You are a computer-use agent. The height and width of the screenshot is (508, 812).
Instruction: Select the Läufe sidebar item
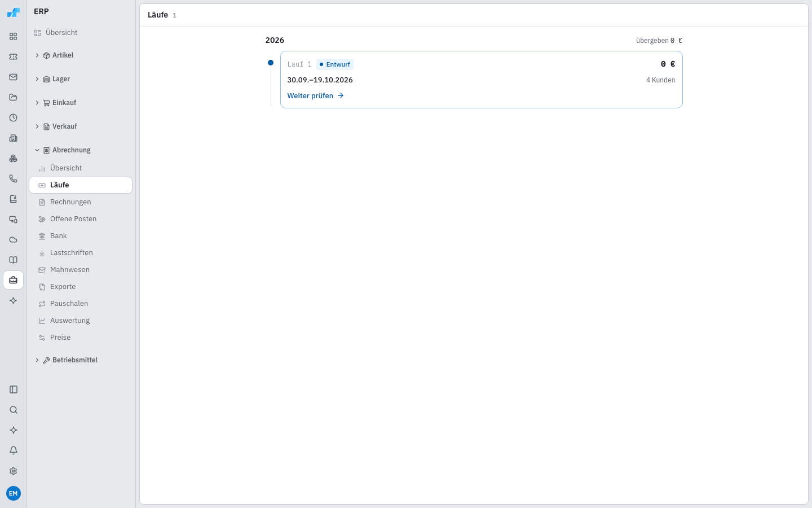click(81, 185)
